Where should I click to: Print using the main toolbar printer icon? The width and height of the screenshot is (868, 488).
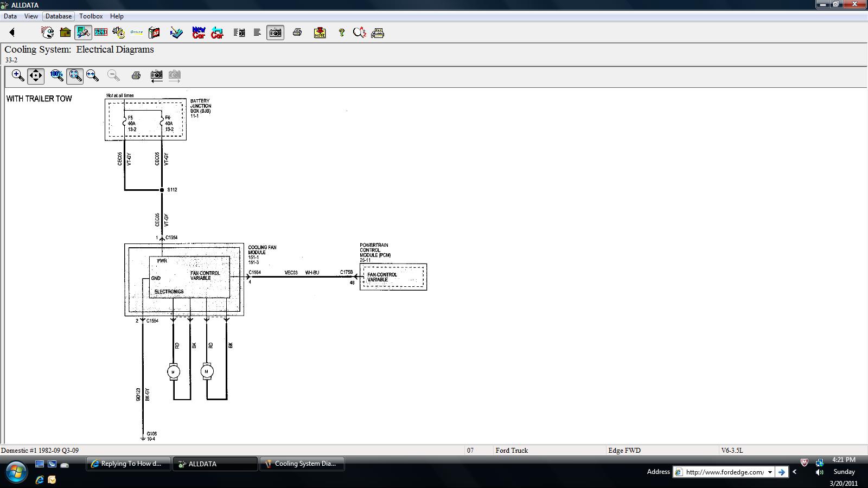[x=297, y=33]
